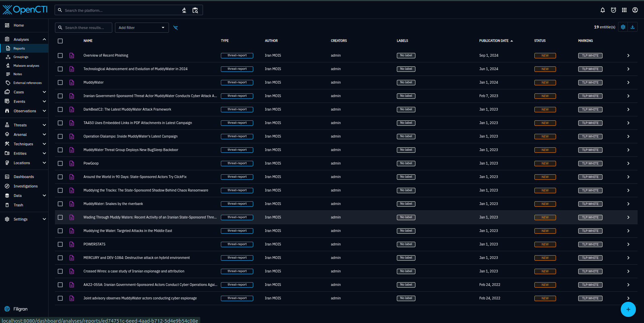Image resolution: width=644 pixels, height=323 pixels.
Task: Click the Malware analyses icon in sidebar
Action: tap(8, 65)
